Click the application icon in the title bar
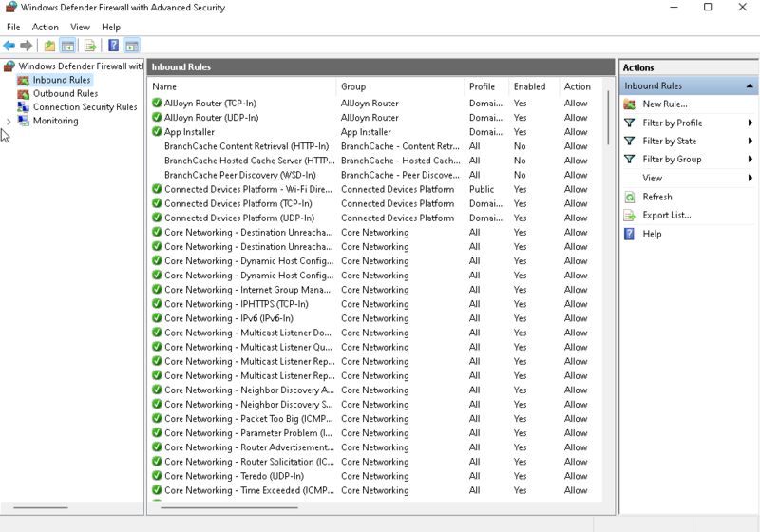 click(x=11, y=8)
